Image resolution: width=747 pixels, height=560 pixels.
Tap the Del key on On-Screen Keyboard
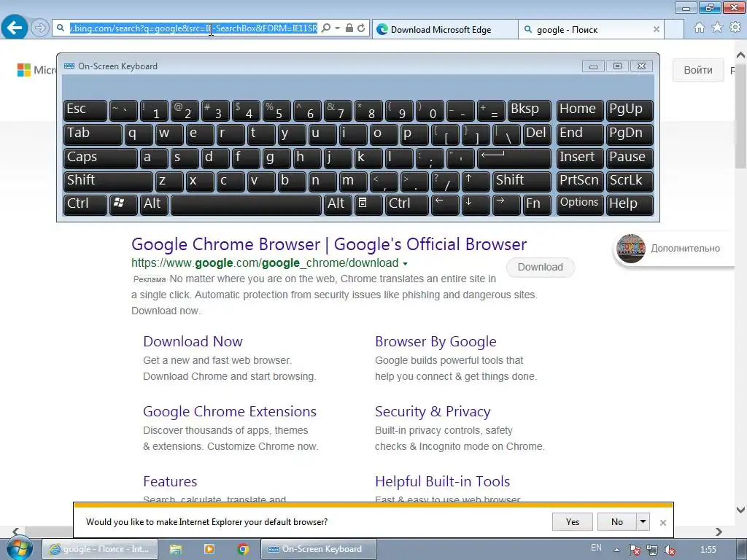537,134
